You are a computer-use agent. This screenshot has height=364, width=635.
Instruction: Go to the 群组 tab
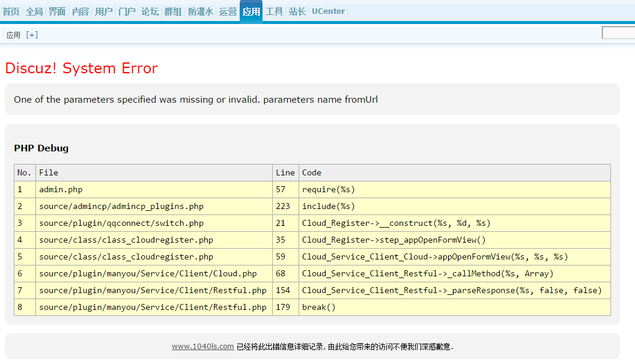coord(173,11)
